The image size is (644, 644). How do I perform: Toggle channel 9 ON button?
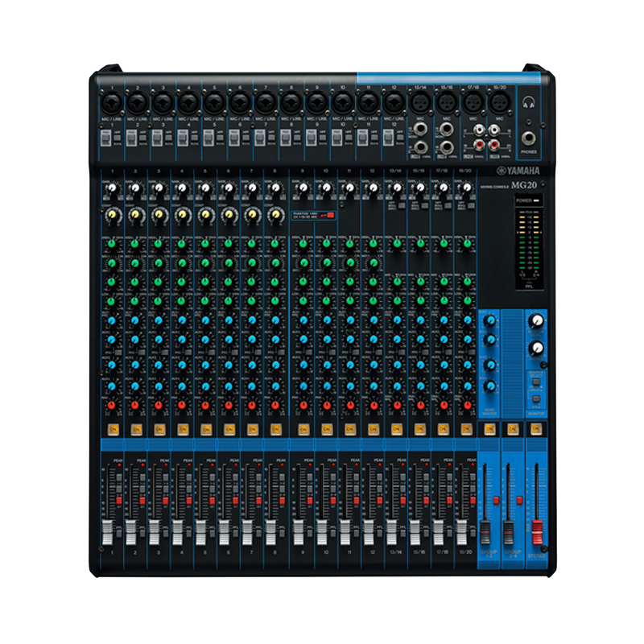(x=303, y=430)
